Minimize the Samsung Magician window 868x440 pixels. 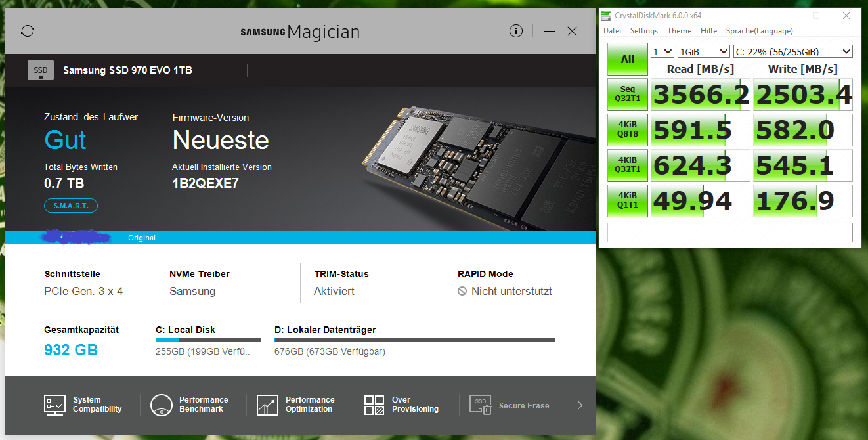(x=550, y=31)
